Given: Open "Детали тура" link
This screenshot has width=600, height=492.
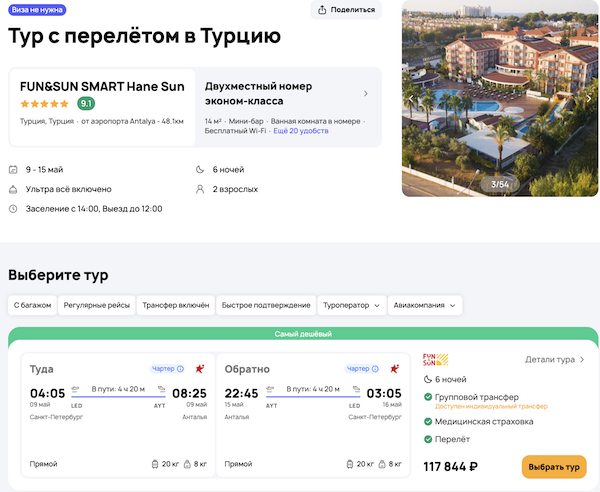Looking at the screenshot, I should click(555, 359).
